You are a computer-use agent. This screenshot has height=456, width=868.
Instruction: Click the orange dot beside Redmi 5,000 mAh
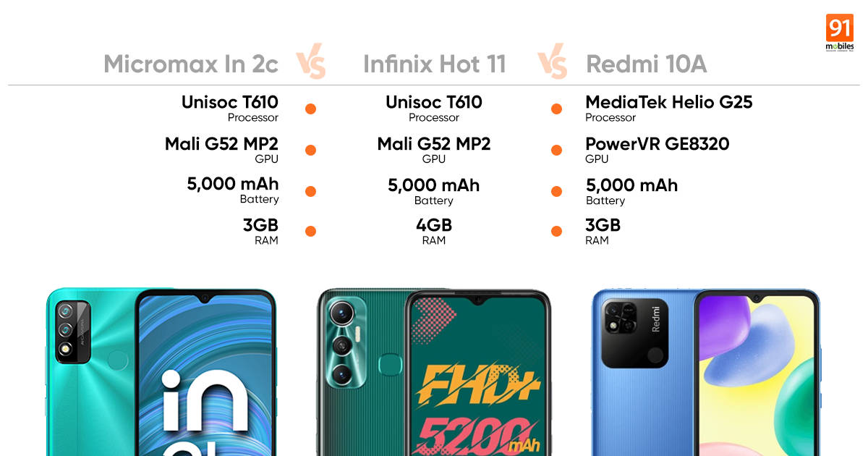[x=556, y=192]
